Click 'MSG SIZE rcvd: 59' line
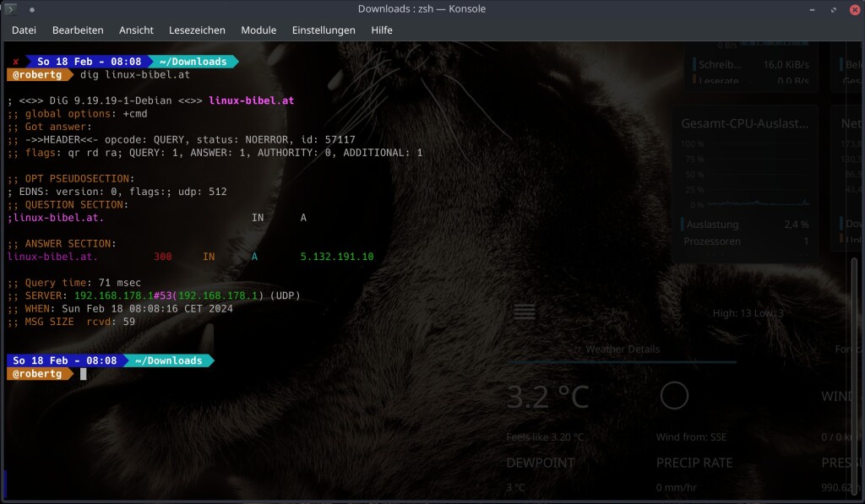Image resolution: width=865 pixels, height=504 pixels. (71, 322)
